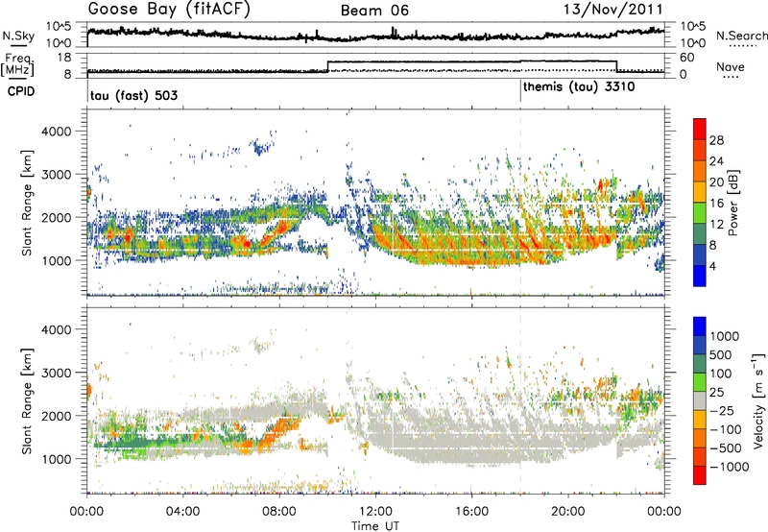This screenshot has width=768, height=532.
Task: Click the '08:00' time axis tick label
Action: point(279,512)
